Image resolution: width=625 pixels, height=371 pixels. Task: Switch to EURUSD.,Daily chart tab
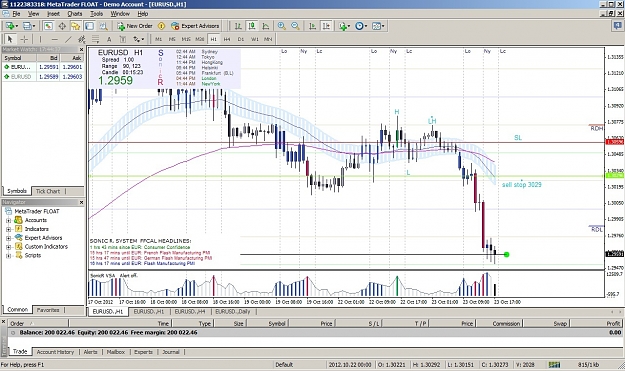click(233, 312)
